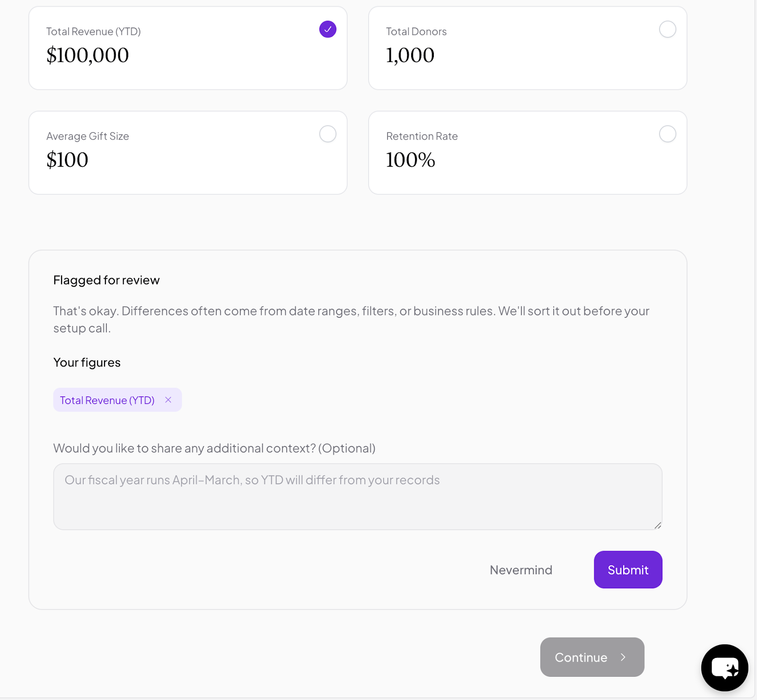This screenshot has width=757, height=700.
Task: Click the Continue button label
Action: pos(581,657)
